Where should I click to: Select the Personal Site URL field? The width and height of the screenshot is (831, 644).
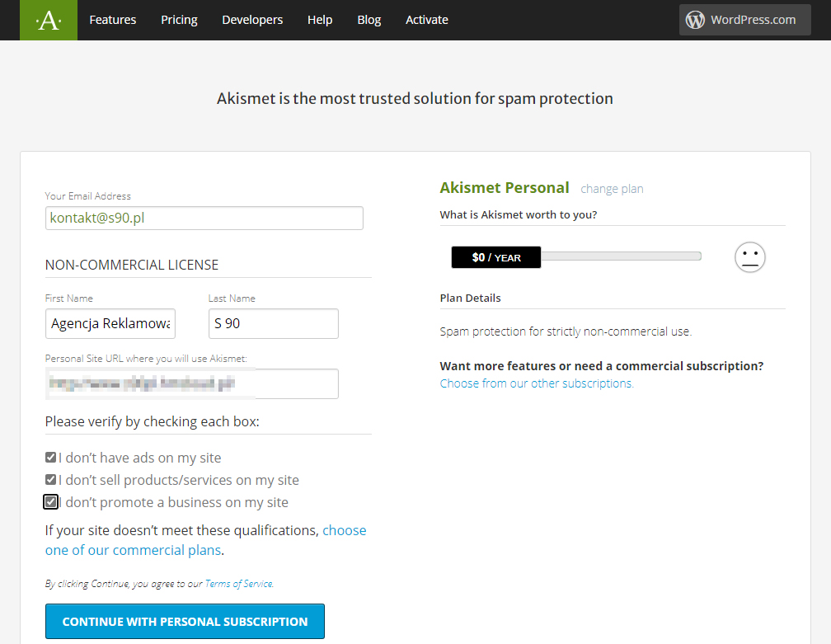click(x=192, y=383)
